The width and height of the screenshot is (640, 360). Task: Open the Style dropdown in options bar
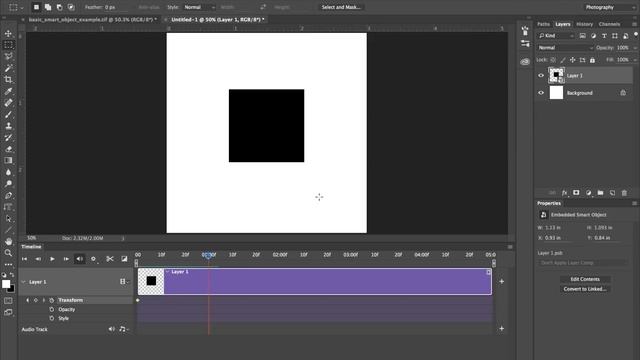pos(200,7)
